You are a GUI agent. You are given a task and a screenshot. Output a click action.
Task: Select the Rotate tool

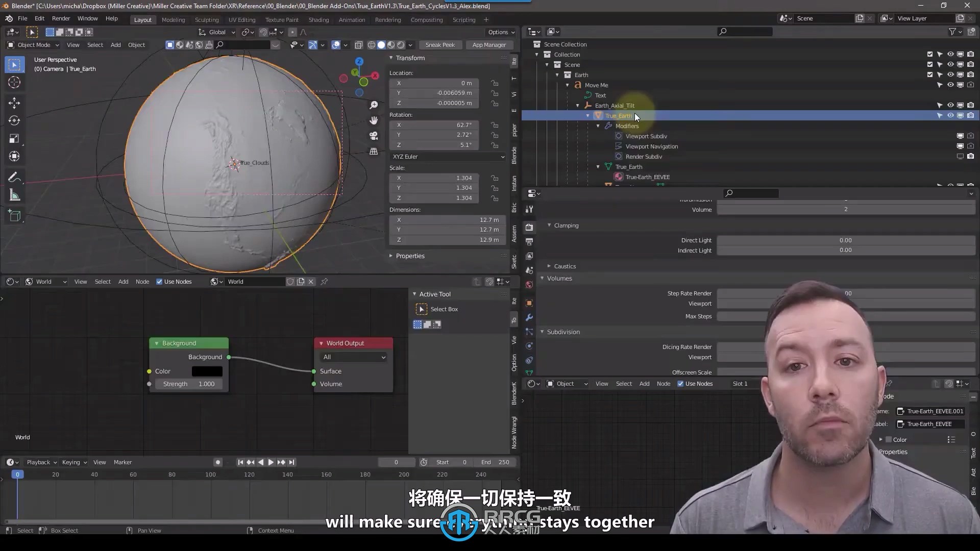pos(14,121)
